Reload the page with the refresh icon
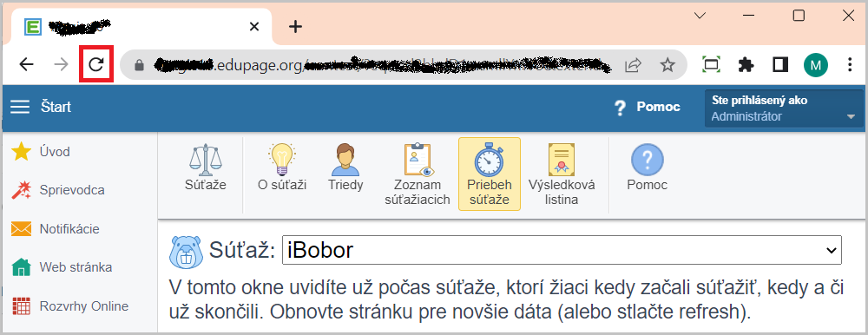The width and height of the screenshot is (868, 335). 96,65
